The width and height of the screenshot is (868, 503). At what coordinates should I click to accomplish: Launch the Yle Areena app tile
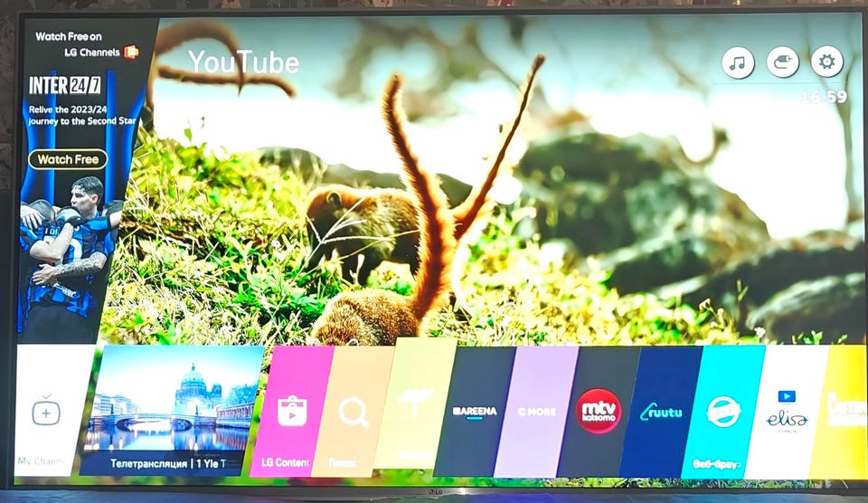(475, 412)
